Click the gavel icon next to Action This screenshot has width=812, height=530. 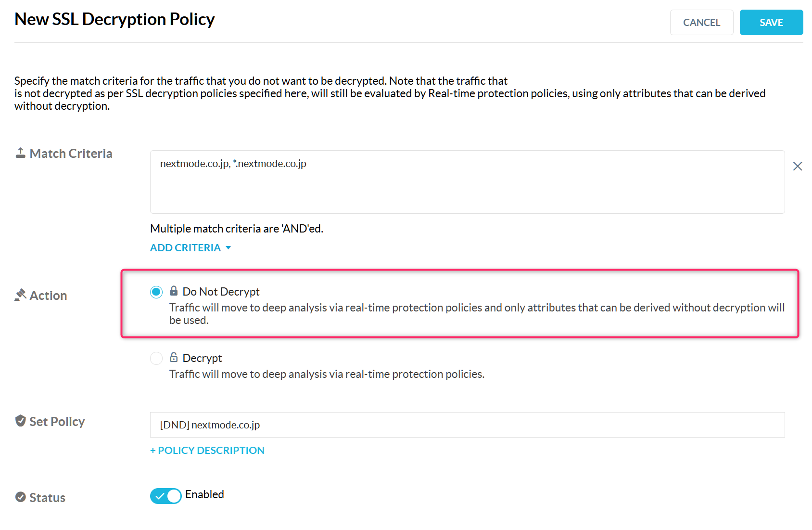[20, 295]
